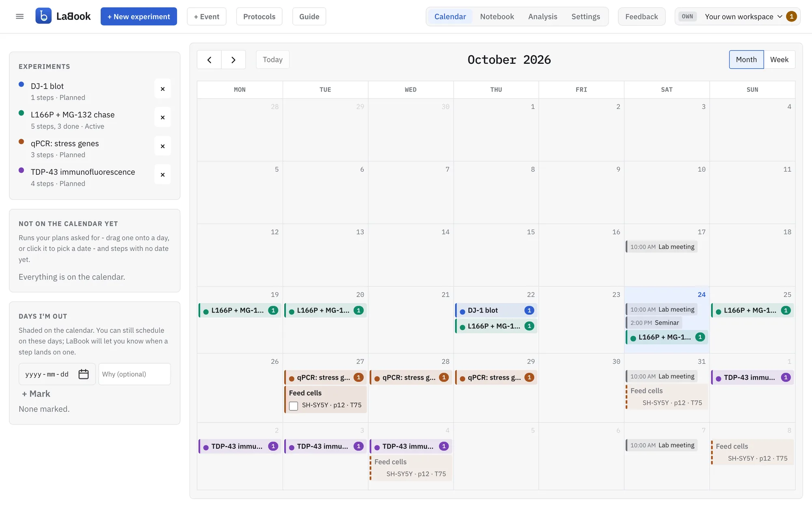Open DJ-1 blot event on Oct 22
Viewport: 812px width, 508px height.
496,310
